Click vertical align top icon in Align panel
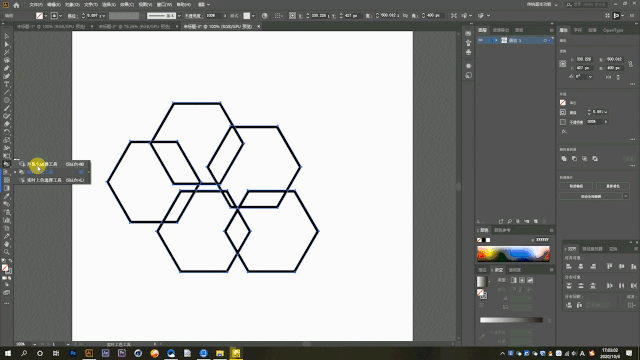 609,266
